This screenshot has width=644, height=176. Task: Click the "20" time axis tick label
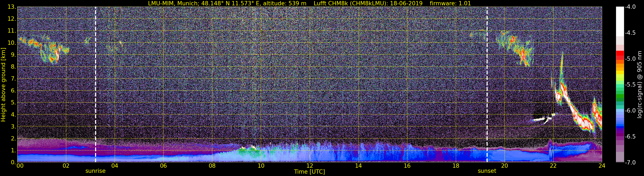505,166
